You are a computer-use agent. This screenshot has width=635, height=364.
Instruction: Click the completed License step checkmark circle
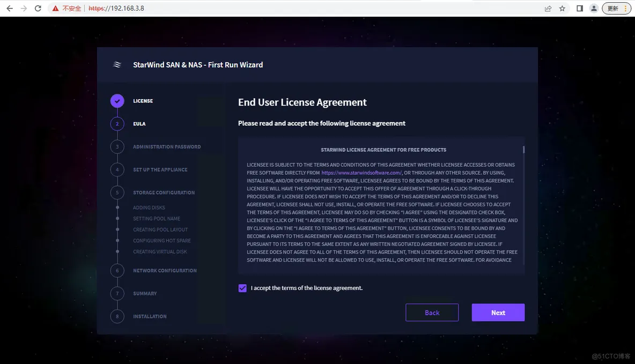(117, 101)
